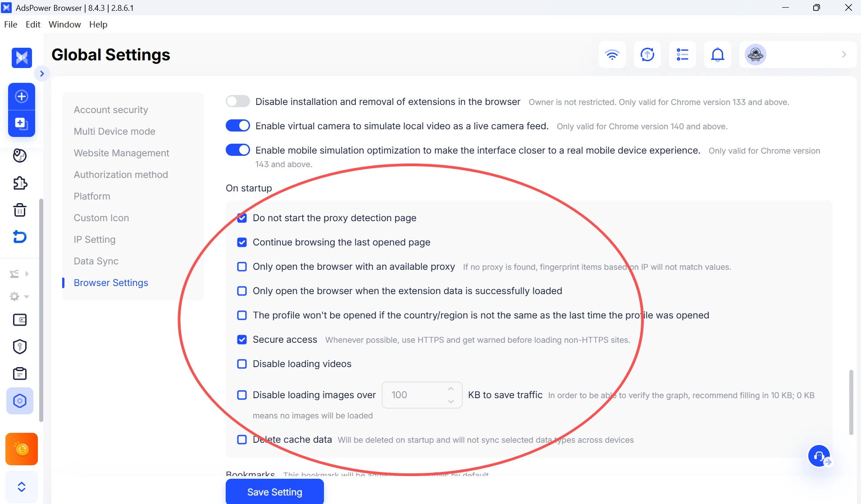Open the Extensions puzzle icon

(x=20, y=183)
